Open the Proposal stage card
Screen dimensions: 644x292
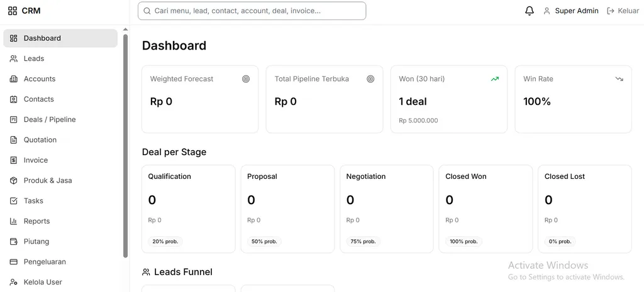(x=287, y=209)
